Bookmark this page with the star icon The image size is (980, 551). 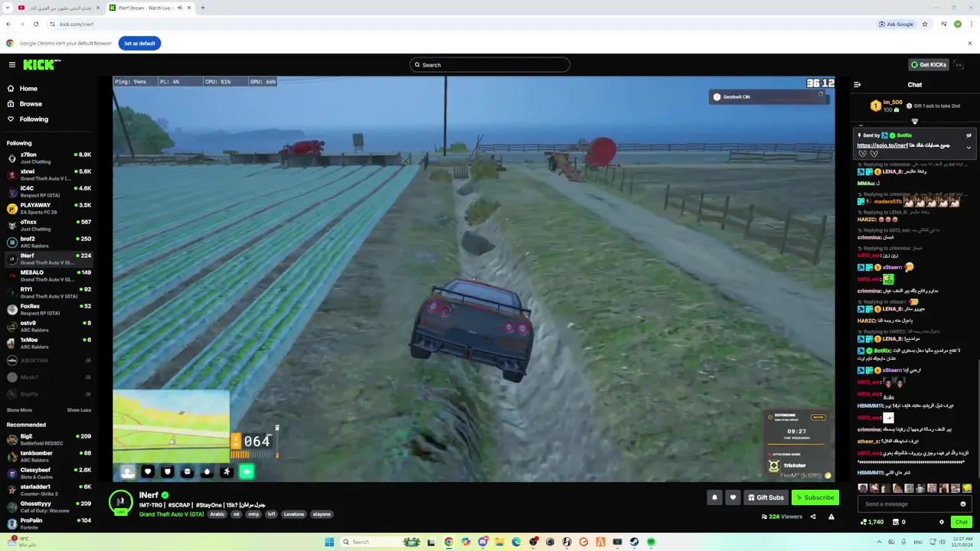click(925, 24)
